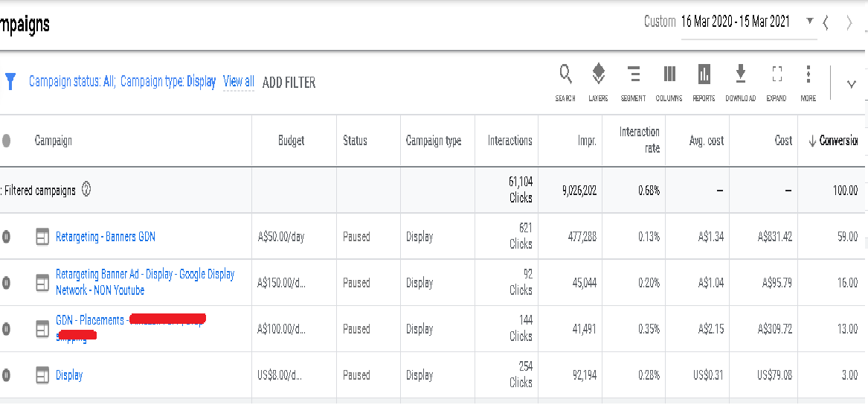Image resolution: width=868 pixels, height=405 pixels.
Task: Sort by Conversions column header
Action: 837,141
